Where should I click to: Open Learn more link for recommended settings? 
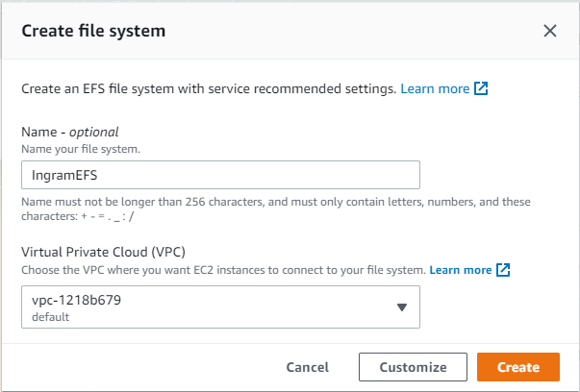[x=435, y=88]
